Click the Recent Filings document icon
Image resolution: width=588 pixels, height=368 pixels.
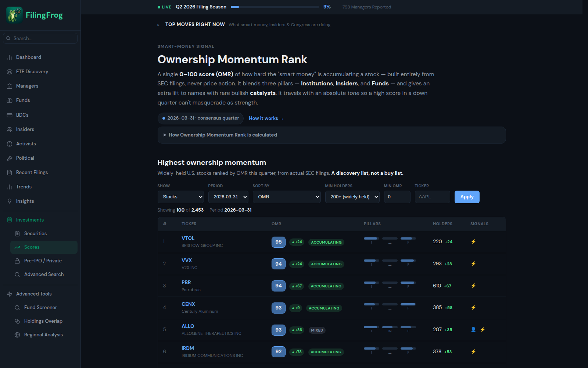pyautogui.click(x=10, y=173)
